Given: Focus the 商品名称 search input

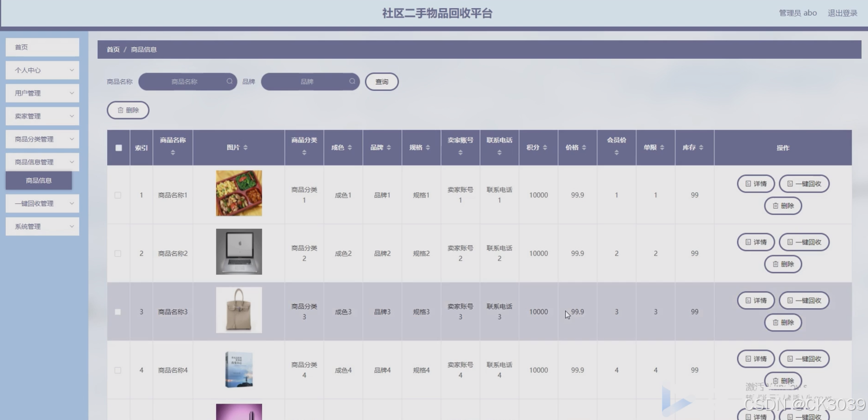Looking at the screenshot, I should pyautogui.click(x=187, y=82).
